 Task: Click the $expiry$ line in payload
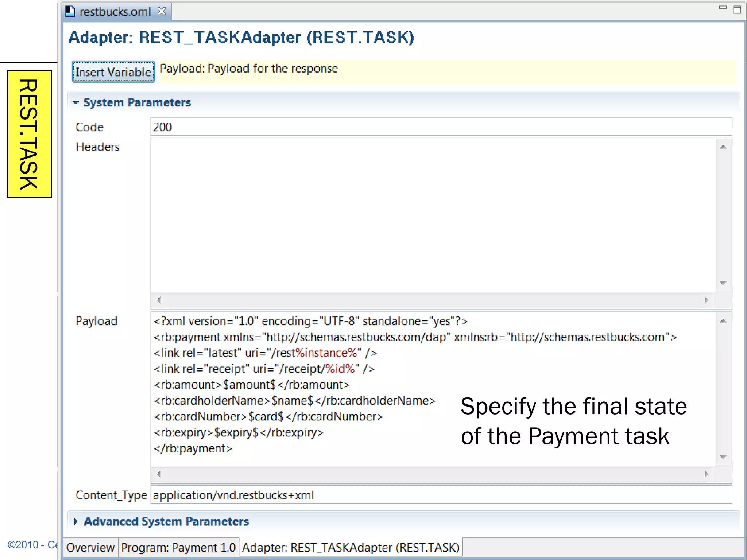239,433
